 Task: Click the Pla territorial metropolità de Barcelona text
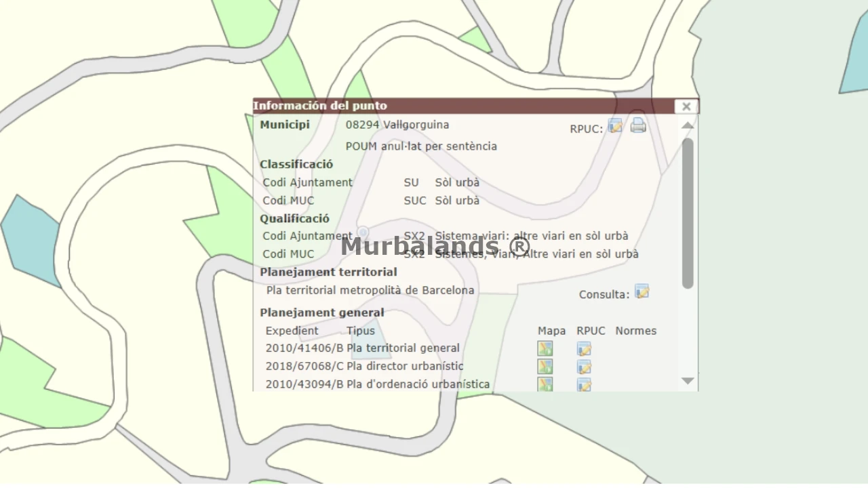coord(370,290)
